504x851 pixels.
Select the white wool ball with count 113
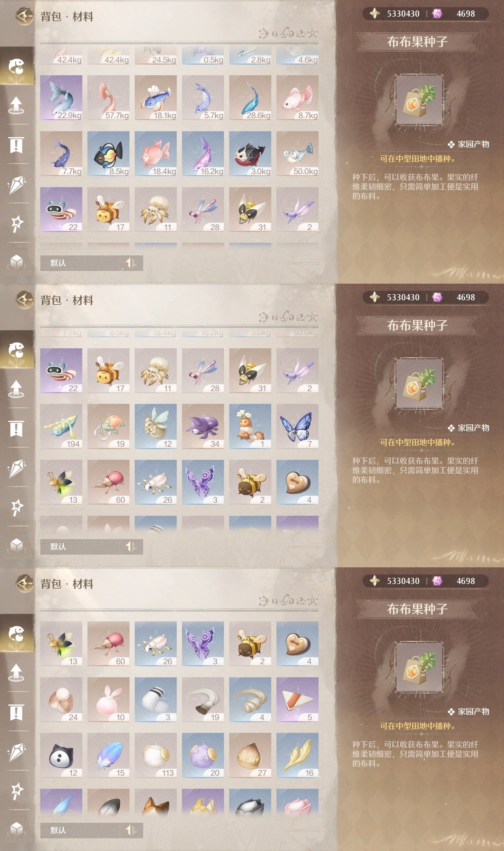coord(156,755)
